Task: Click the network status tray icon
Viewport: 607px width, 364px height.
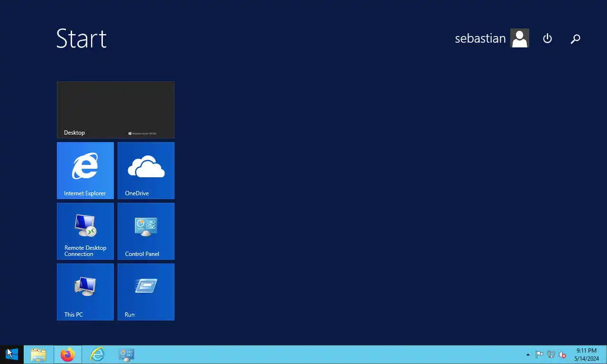Action: pos(551,355)
